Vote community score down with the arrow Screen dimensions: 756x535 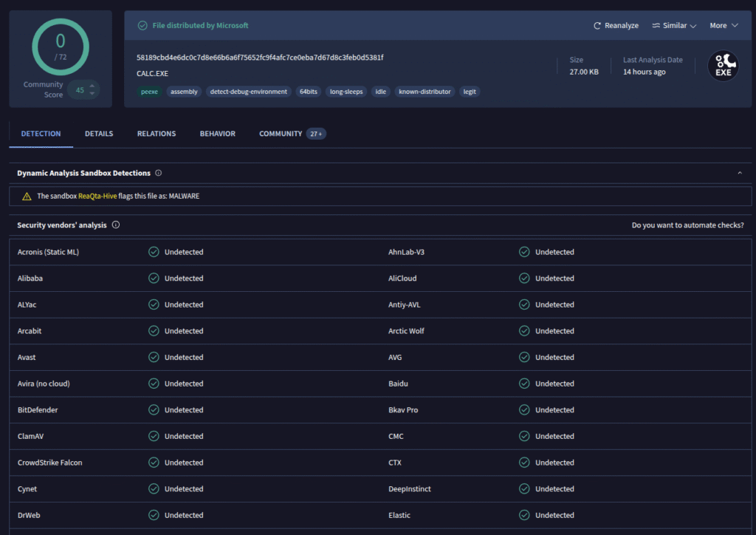(x=92, y=94)
